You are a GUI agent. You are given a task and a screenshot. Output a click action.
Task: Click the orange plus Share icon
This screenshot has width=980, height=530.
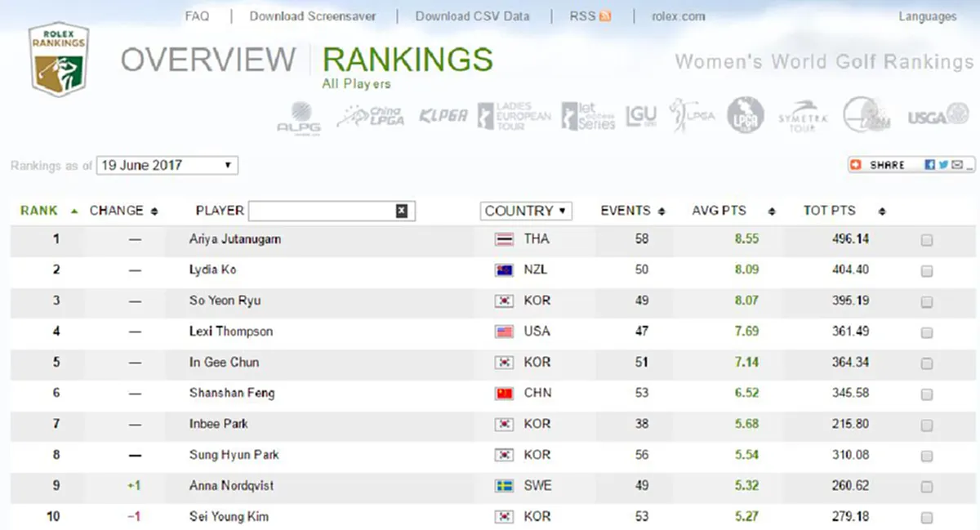pos(856,165)
